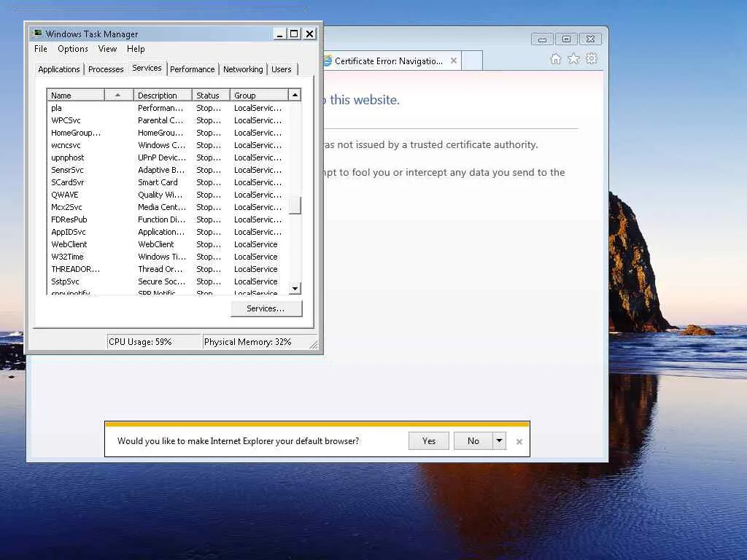This screenshot has width=747, height=560.
Task: Open Internet Explorer Home icon
Action: 555,59
